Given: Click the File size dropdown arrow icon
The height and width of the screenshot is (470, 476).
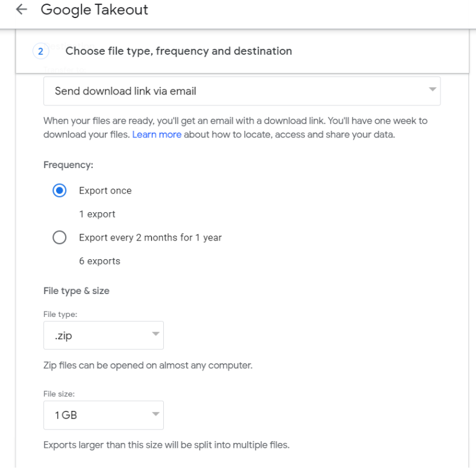Looking at the screenshot, I should pos(155,414).
